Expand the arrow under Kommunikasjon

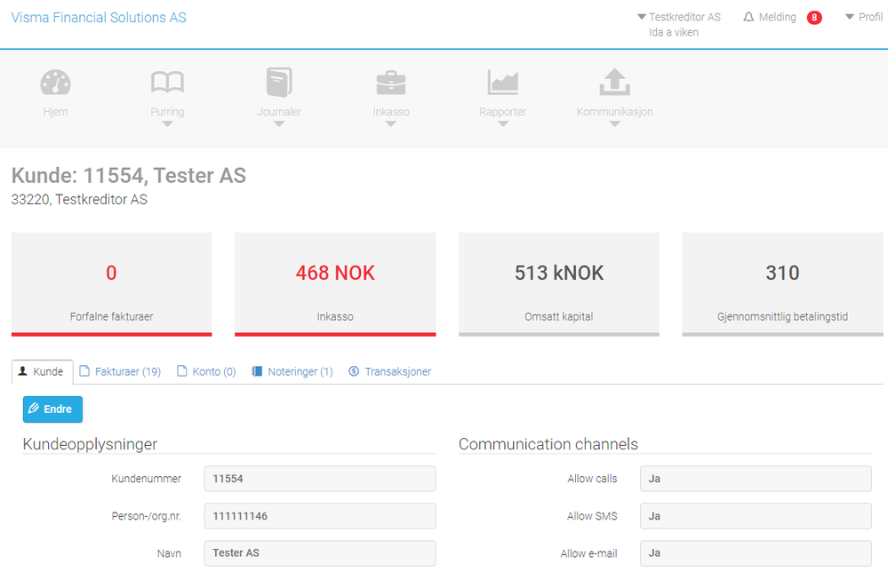pyautogui.click(x=614, y=124)
